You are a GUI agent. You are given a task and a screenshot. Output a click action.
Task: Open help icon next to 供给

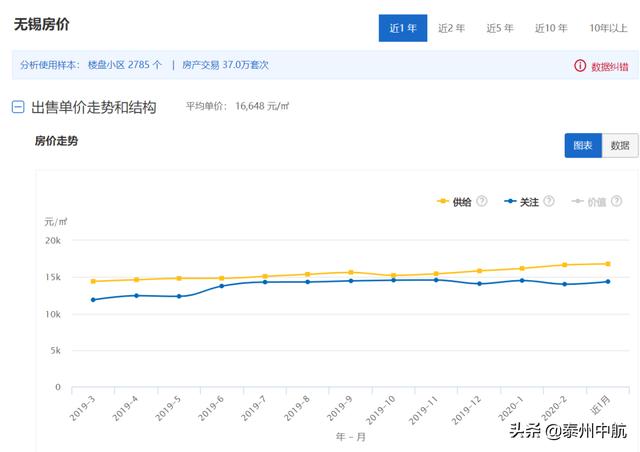coord(482,201)
